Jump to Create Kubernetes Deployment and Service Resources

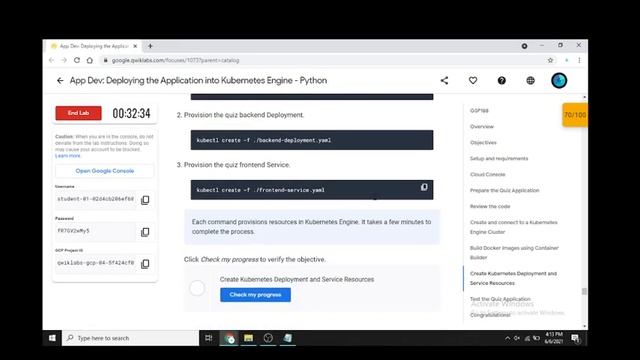click(513, 278)
